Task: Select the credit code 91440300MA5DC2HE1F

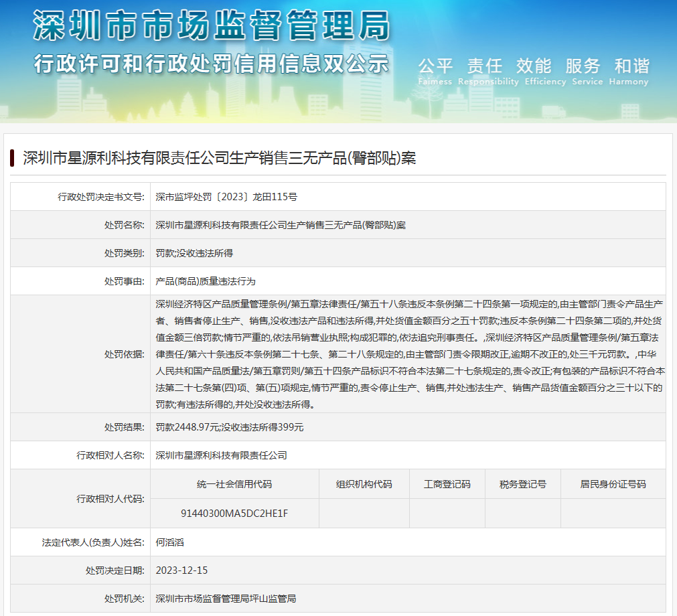Action: pyautogui.click(x=234, y=514)
